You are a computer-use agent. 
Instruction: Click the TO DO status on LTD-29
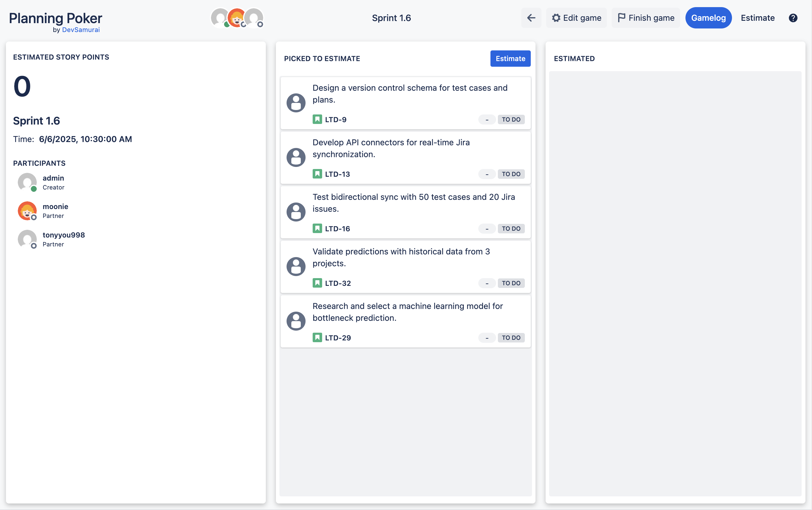coord(511,338)
